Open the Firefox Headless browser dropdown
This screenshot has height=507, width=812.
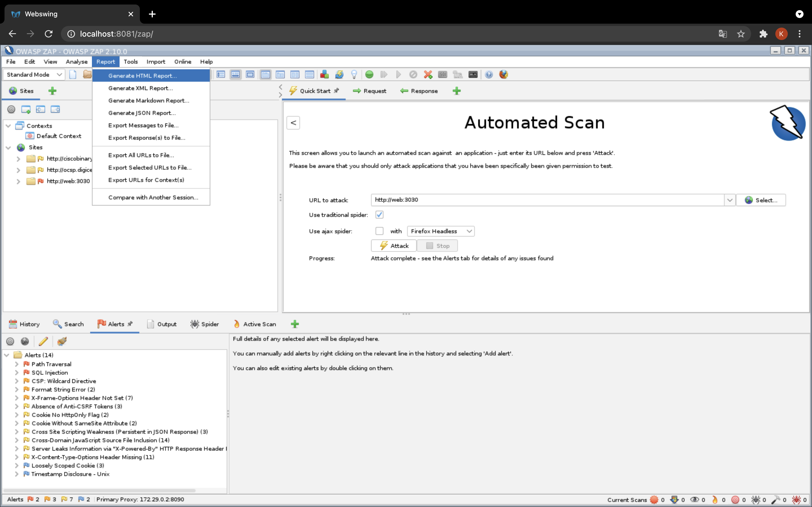tap(441, 231)
